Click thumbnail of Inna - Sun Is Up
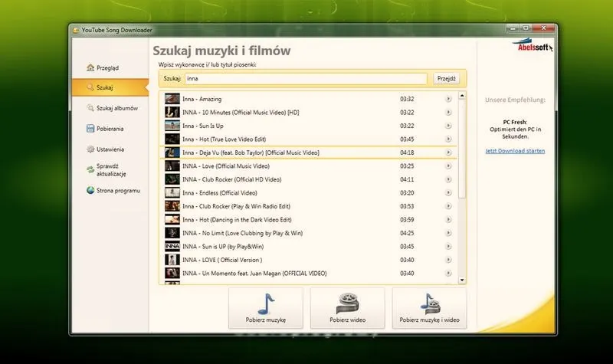613x364 pixels. click(172, 126)
